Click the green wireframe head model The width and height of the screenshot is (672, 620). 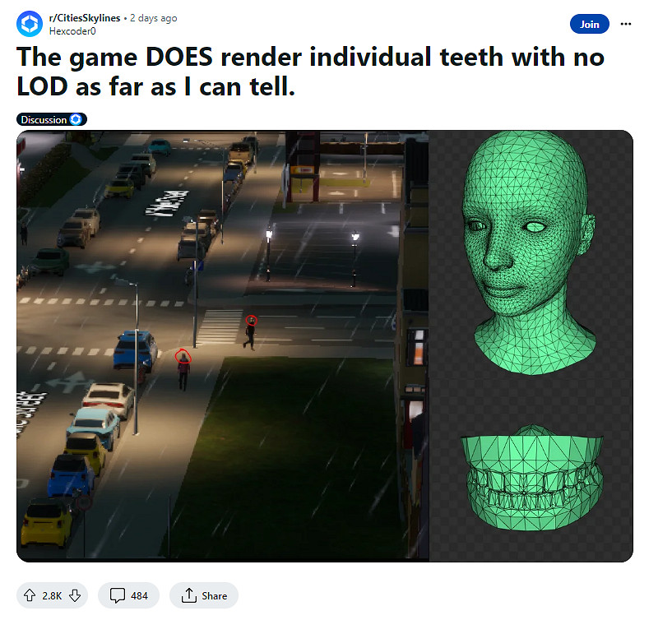click(529, 252)
